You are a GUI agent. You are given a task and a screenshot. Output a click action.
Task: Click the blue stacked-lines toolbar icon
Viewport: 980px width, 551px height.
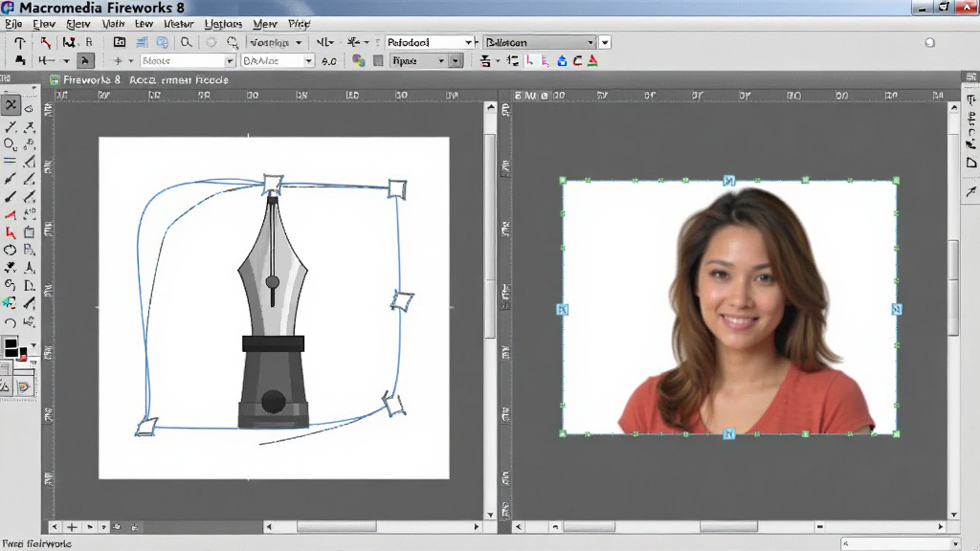142,42
